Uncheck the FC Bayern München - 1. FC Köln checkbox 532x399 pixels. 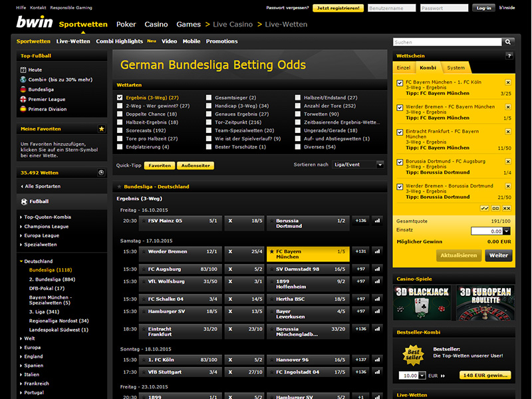(400, 82)
